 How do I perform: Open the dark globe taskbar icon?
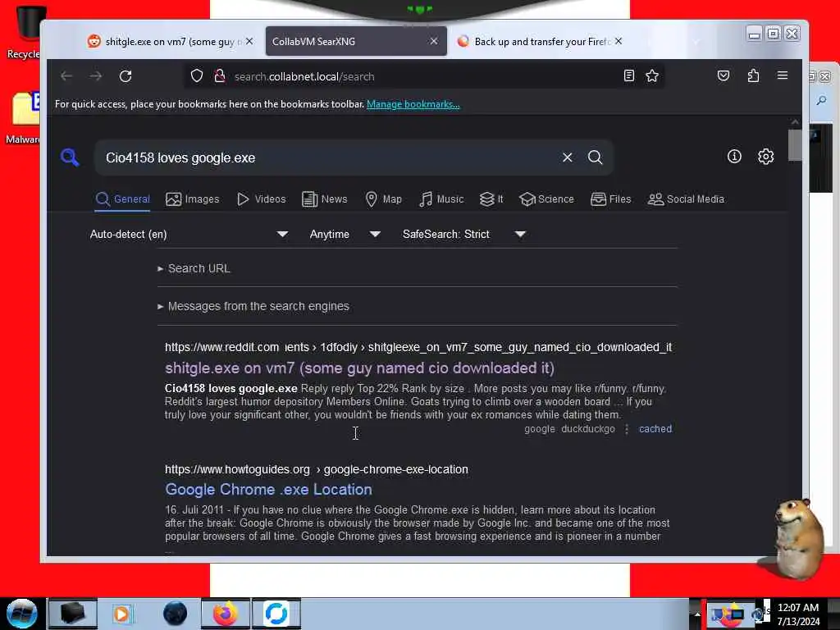tap(175, 614)
